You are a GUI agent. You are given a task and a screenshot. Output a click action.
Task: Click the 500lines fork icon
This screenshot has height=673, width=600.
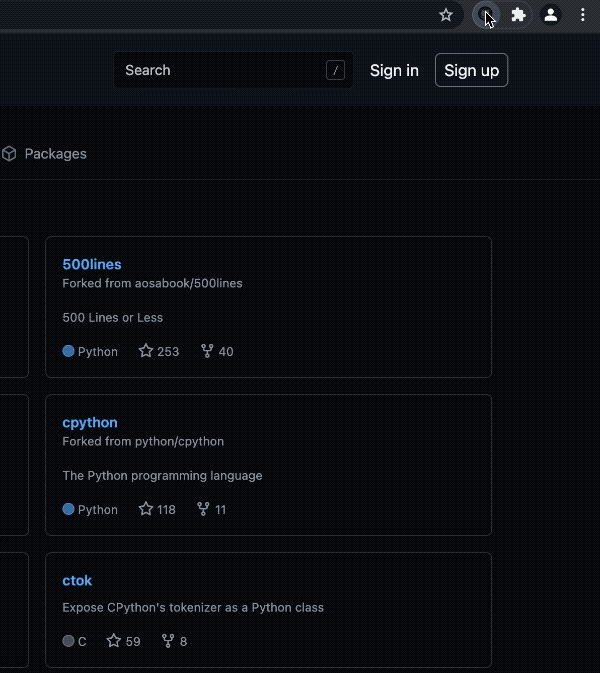(207, 351)
